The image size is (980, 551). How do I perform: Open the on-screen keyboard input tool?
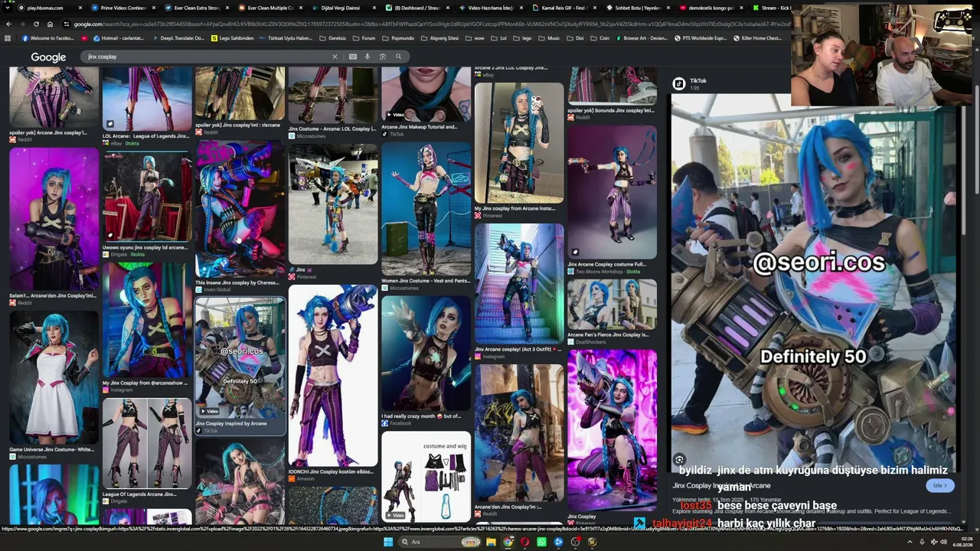tap(352, 57)
